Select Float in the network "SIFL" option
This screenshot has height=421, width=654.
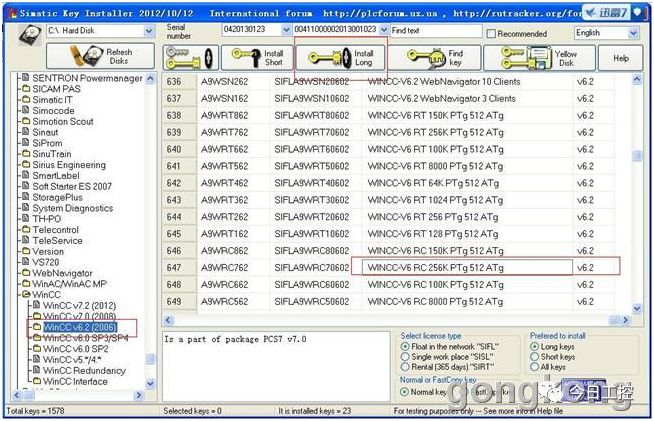(x=405, y=346)
